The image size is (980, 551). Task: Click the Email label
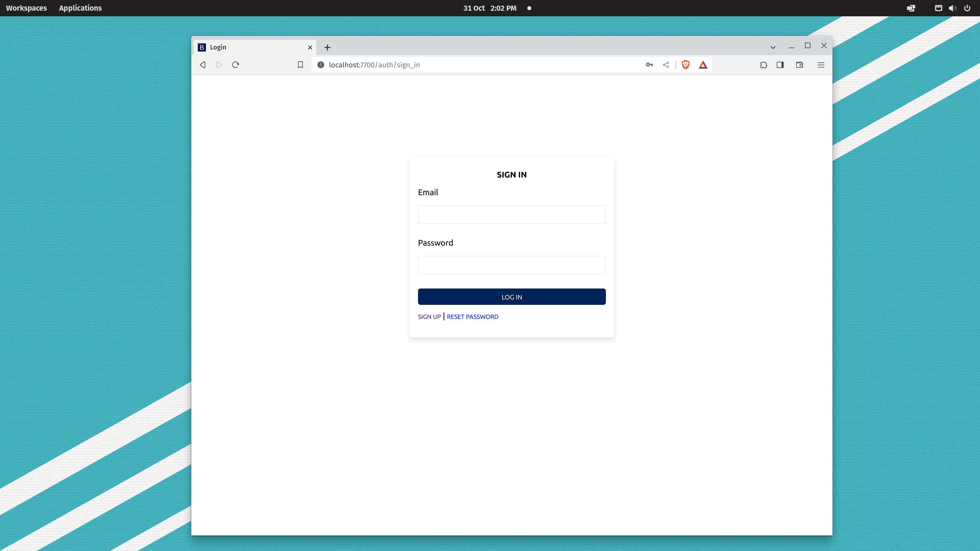pyautogui.click(x=428, y=192)
